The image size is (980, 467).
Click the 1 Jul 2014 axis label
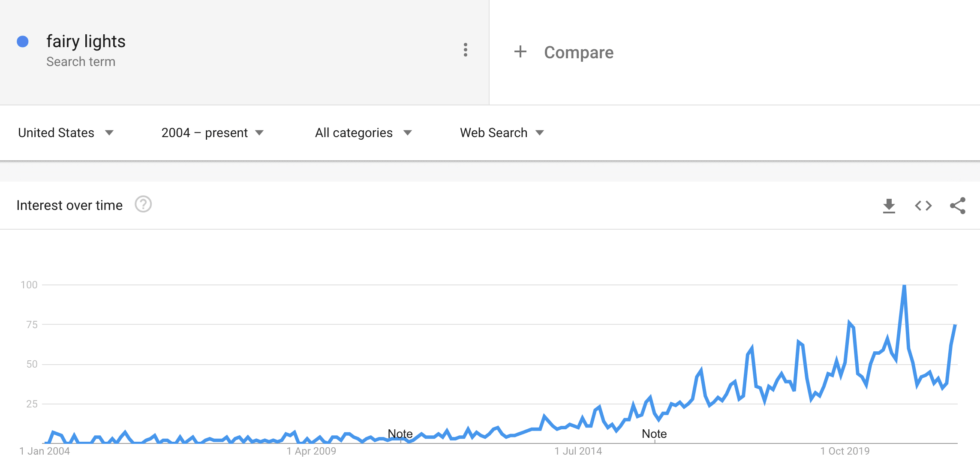(x=578, y=451)
